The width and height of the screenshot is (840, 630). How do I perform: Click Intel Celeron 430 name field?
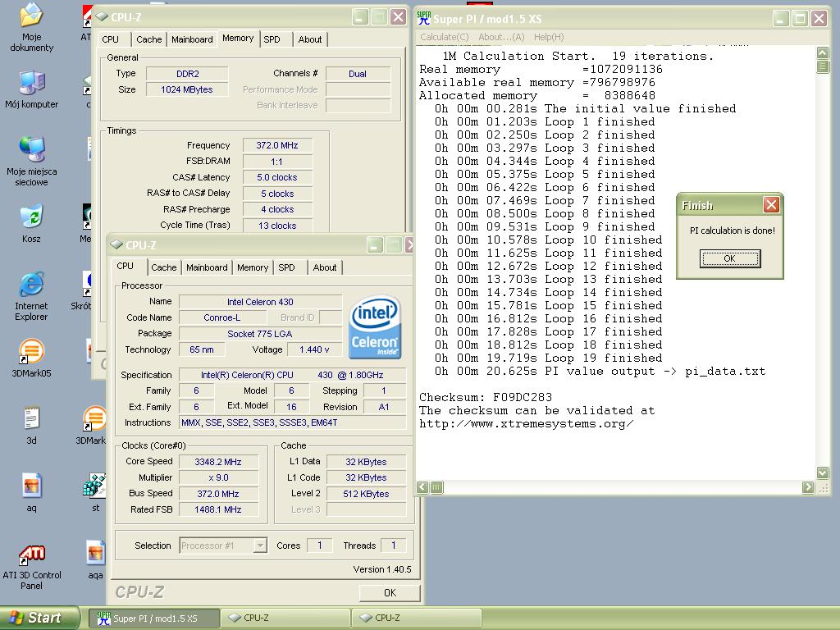[260, 302]
